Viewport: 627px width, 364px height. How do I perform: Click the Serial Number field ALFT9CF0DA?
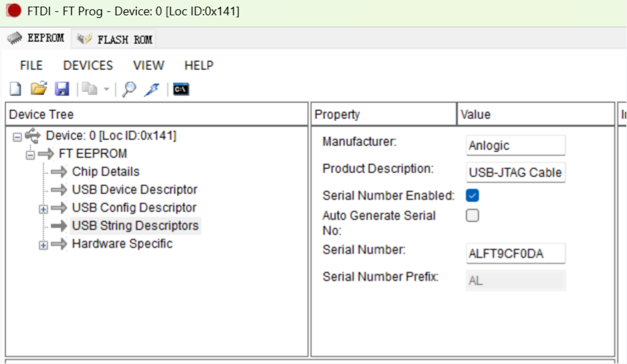(515, 253)
